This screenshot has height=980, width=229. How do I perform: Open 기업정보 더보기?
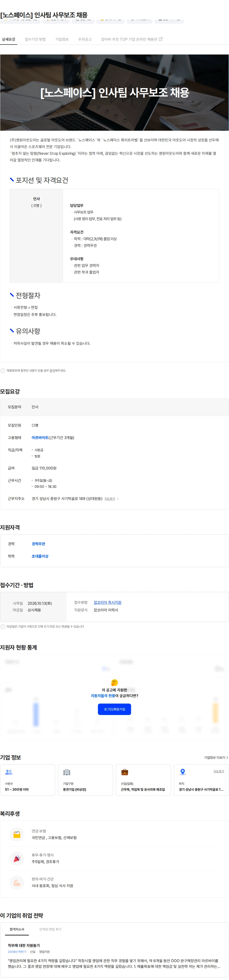(x=216, y=757)
